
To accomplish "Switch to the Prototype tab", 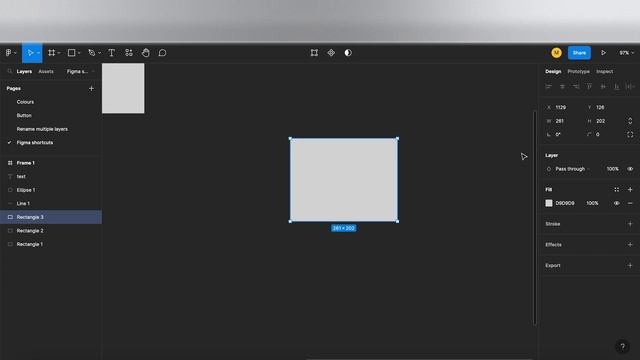I will pos(578,71).
